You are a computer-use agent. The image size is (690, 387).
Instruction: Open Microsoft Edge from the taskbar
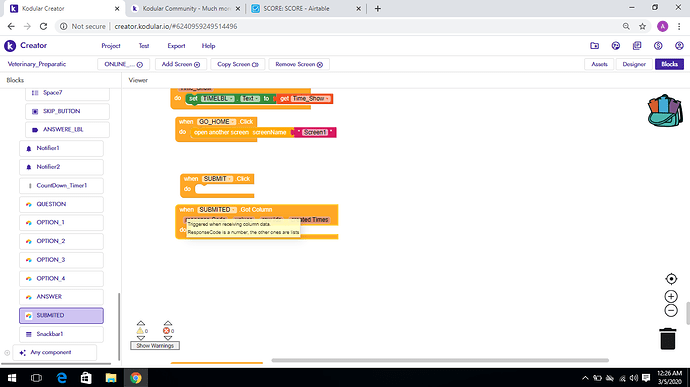coord(62,378)
